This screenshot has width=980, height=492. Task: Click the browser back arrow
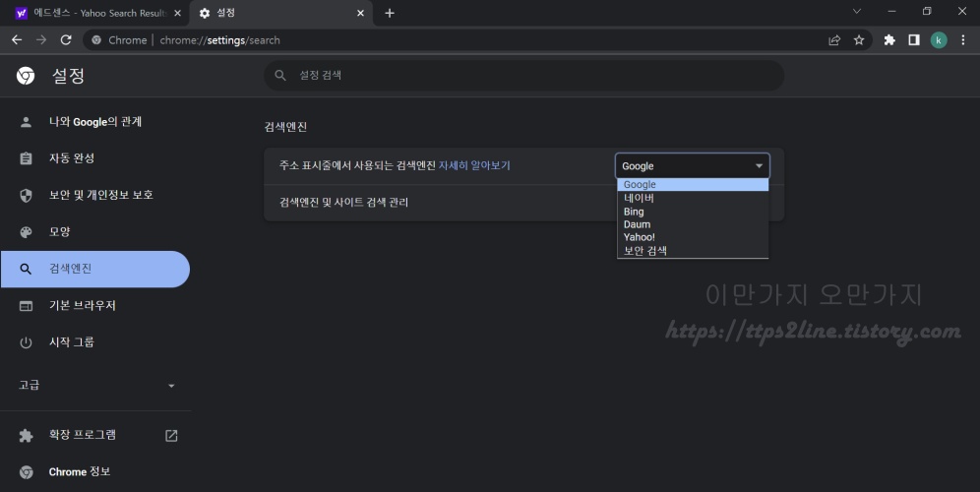17,40
